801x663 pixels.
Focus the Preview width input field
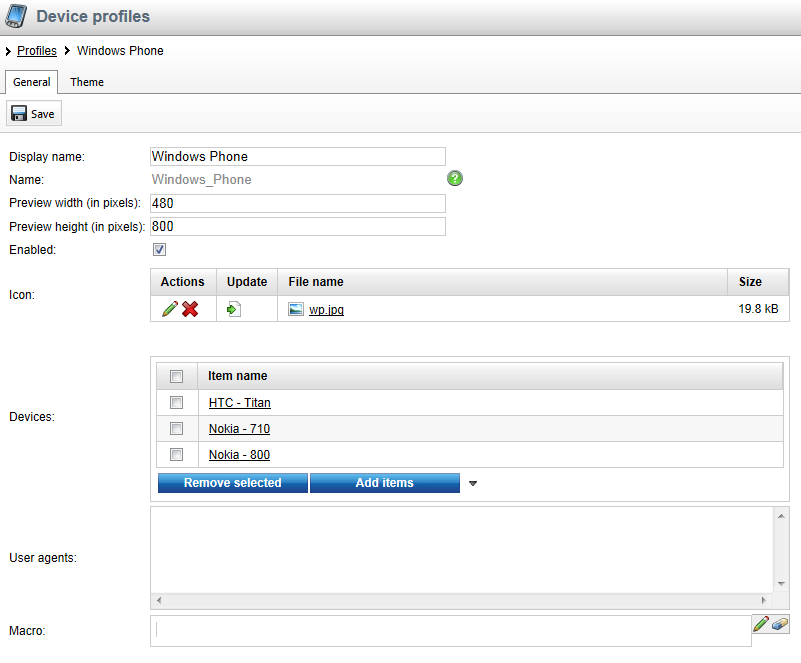tap(297, 203)
